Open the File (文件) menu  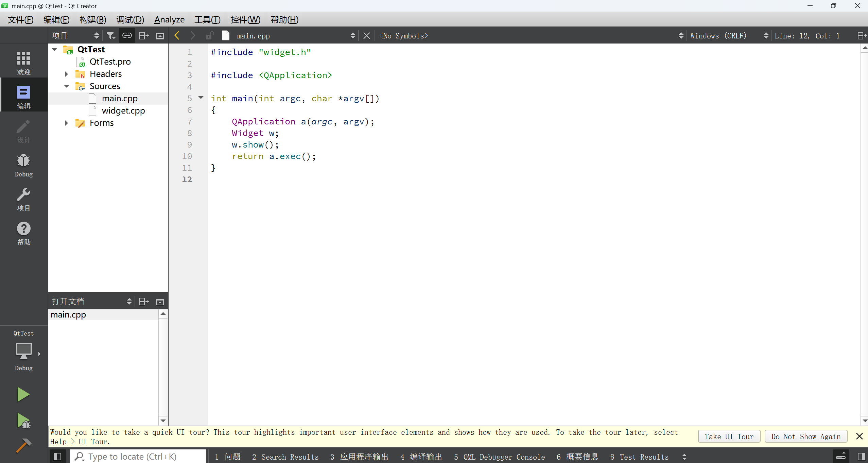click(x=21, y=20)
